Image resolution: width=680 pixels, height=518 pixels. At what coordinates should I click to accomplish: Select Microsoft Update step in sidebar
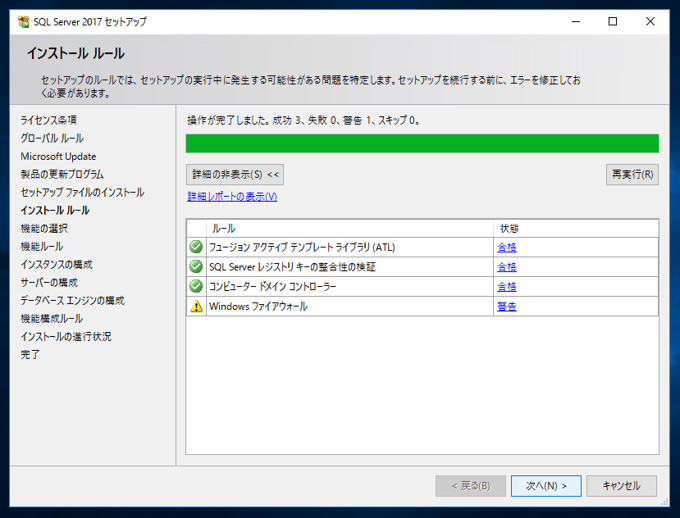(x=58, y=156)
